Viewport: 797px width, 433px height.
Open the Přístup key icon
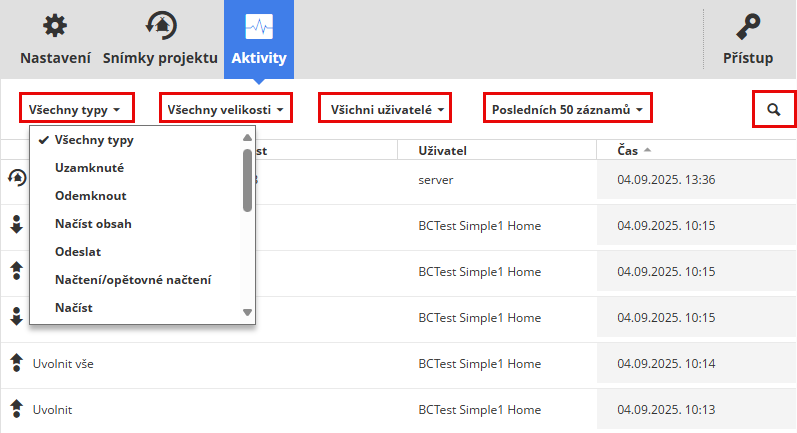point(748,27)
